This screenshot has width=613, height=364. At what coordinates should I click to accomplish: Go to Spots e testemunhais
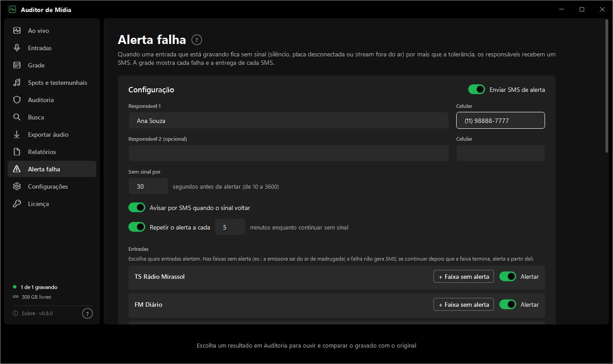52,83
